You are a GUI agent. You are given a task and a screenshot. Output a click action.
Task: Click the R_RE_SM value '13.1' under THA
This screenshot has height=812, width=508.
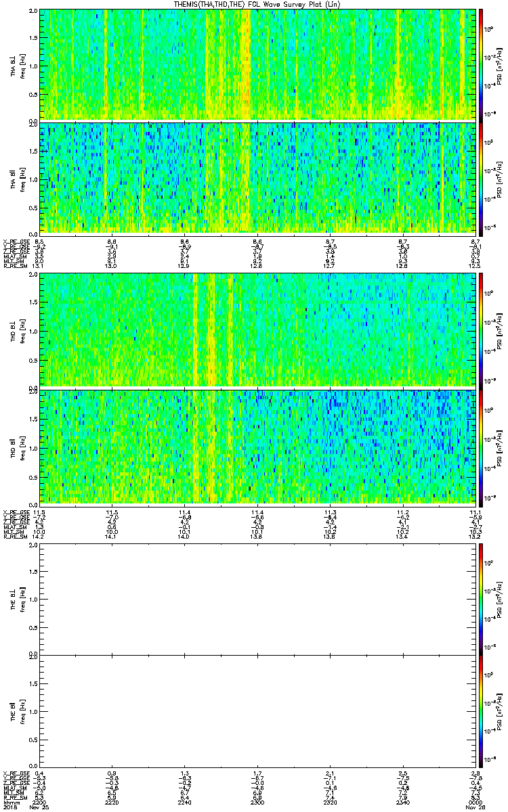pos(39,266)
